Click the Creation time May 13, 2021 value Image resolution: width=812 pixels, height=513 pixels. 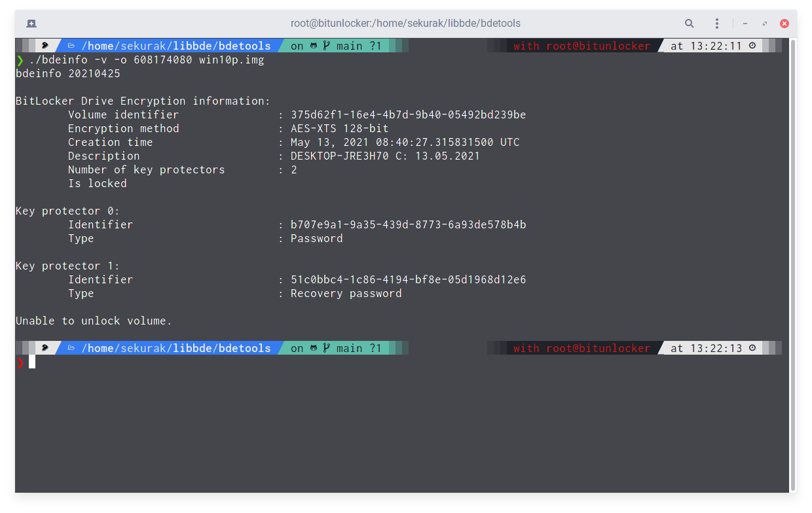click(x=405, y=142)
